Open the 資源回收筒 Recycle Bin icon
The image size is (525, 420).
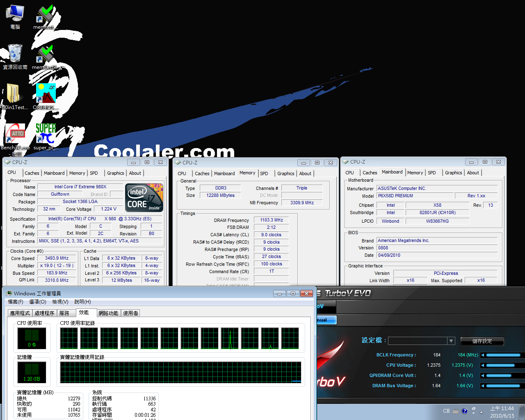click(15, 57)
